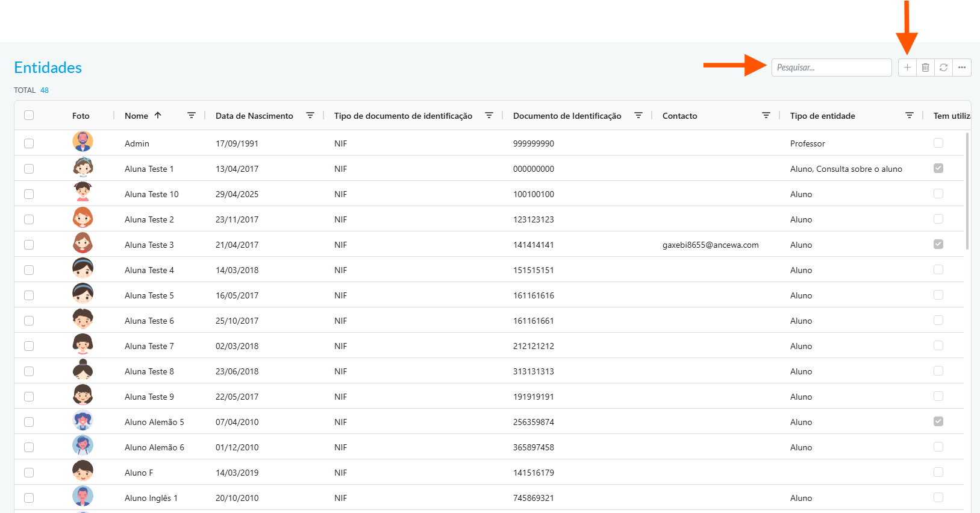Toggle sort arrow on Nome column
Image resolution: width=980 pixels, height=513 pixels.
[x=158, y=115]
